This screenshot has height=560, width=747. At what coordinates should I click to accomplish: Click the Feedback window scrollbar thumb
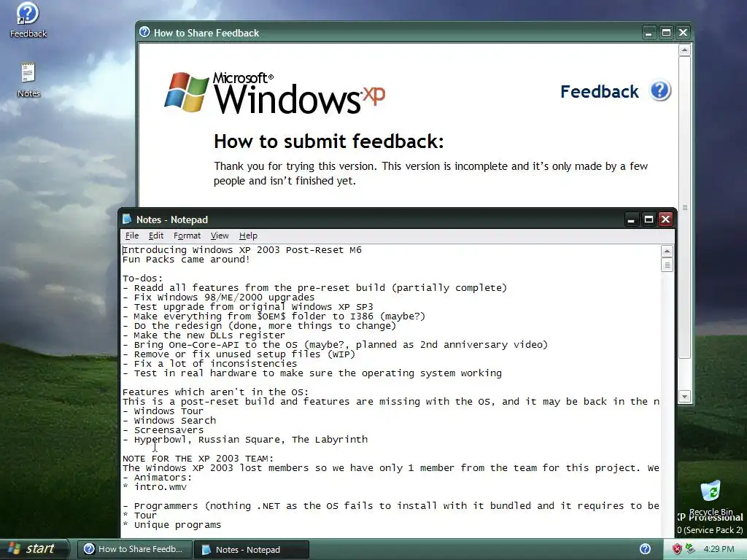pyautogui.click(x=684, y=208)
